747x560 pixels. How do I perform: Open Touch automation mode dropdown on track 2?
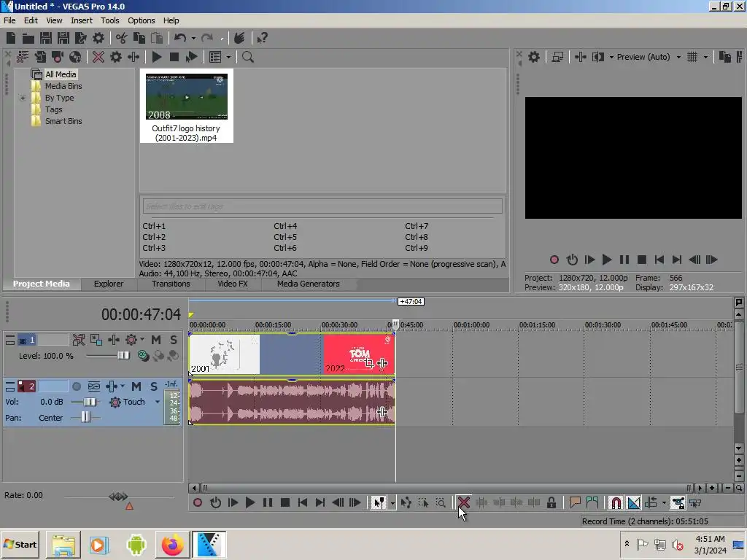[158, 402]
